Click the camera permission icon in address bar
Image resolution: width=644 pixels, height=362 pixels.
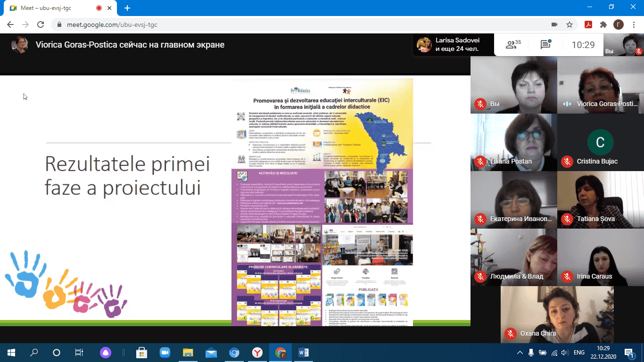tap(554, 25)
